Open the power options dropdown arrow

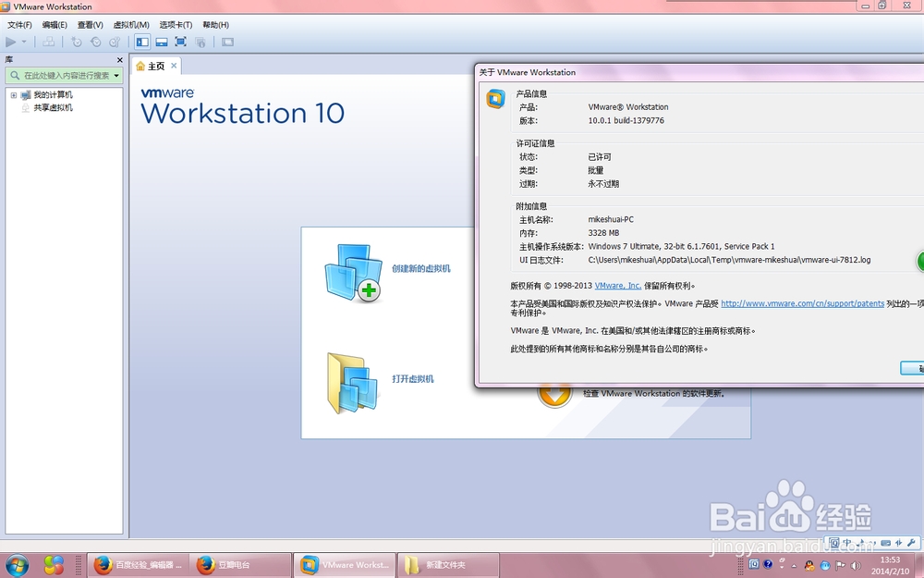point(24,42)
